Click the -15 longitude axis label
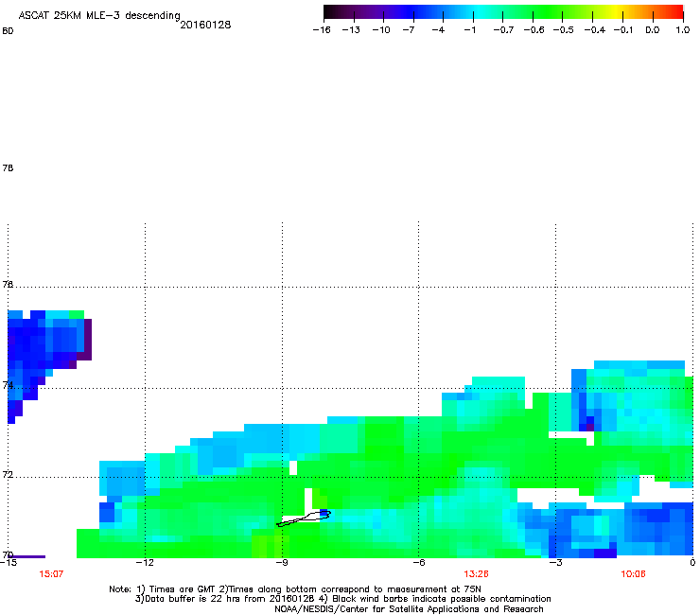This screenshot has height=615, width=700. [x=8, y=563]
